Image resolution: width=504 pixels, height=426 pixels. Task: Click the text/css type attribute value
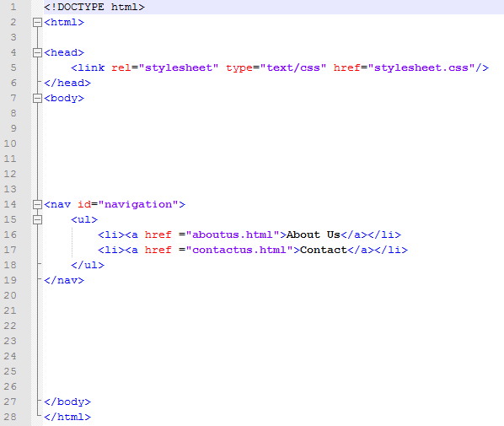tap(293, 67)
